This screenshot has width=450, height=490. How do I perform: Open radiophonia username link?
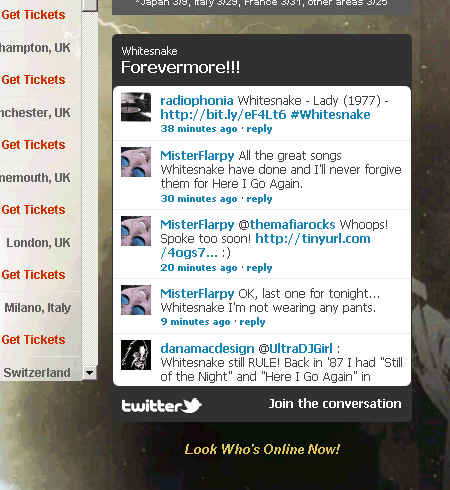click(197, 101)
